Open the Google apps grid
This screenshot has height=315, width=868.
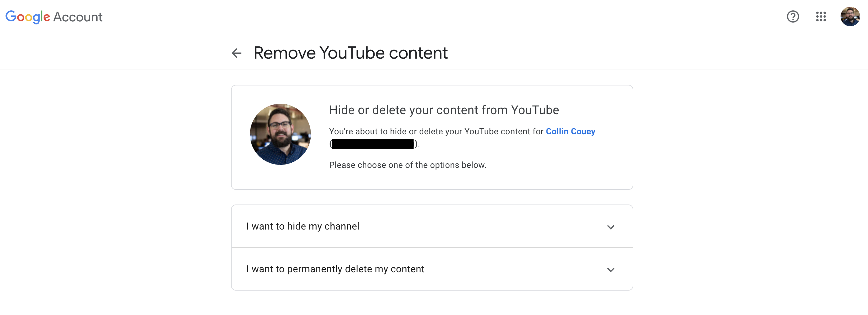coord(821,16)
